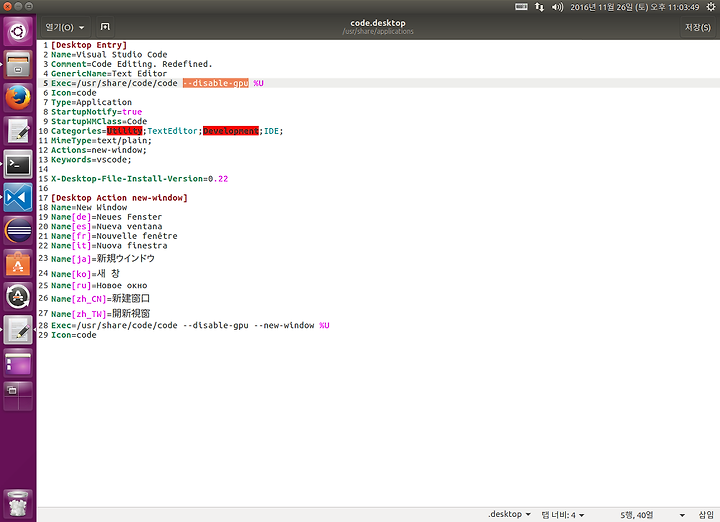Open the Ubuntu Dash search launcher
720x522 pixels.
pyautogui.click(x=18, y=32)
